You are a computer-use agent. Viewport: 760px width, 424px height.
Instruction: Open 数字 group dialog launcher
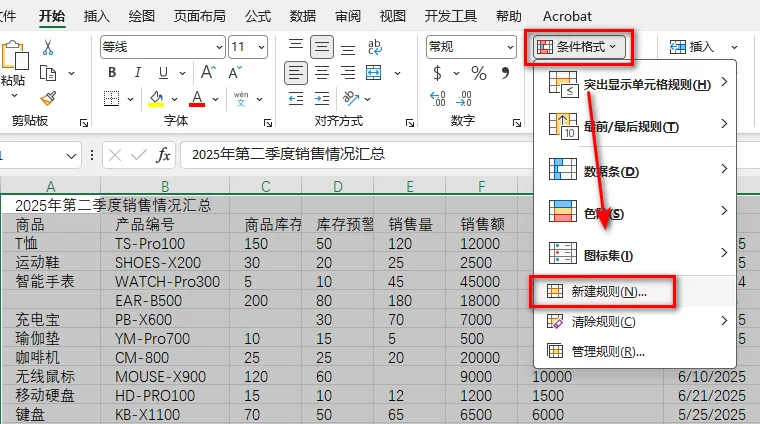(517, 123)
